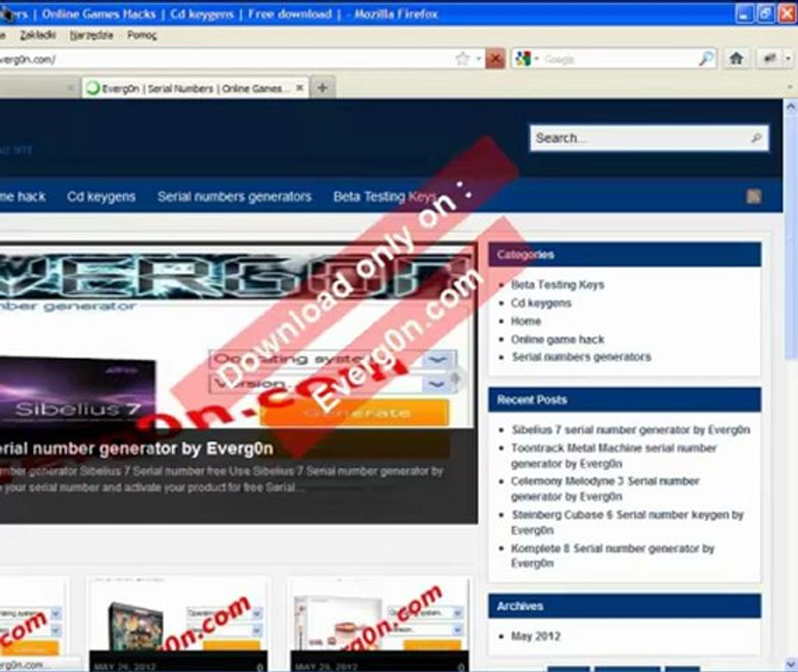Stop page loading with red X button
798x672 pixels.
coord(495,59)
